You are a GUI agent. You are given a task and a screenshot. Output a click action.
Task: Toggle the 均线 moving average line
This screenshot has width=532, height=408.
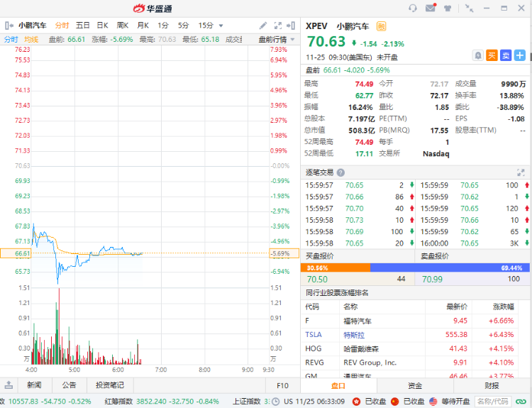(x=31, y=39)
